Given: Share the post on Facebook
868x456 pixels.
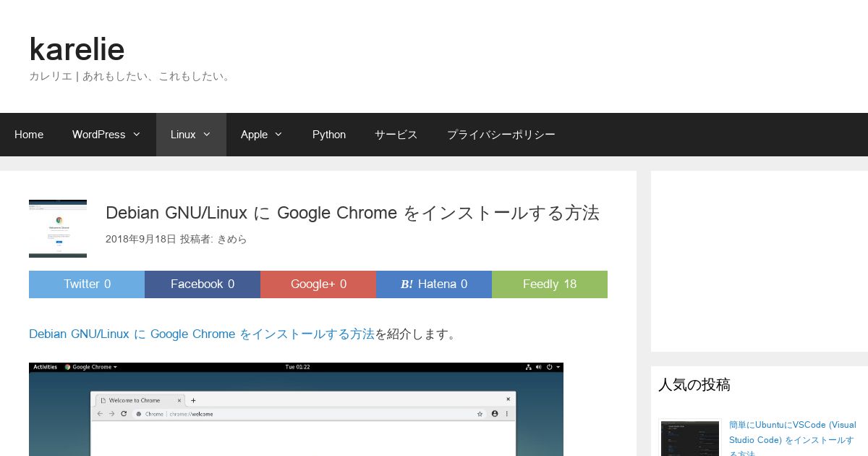Looking at the screenshot, I should 203,284.
